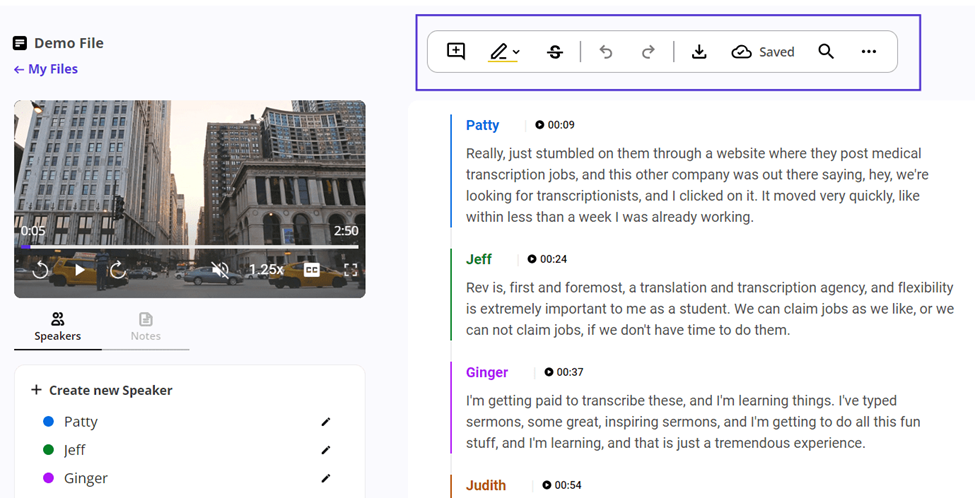Open the highlight color dropdown arrow

[x=516, y=52]
